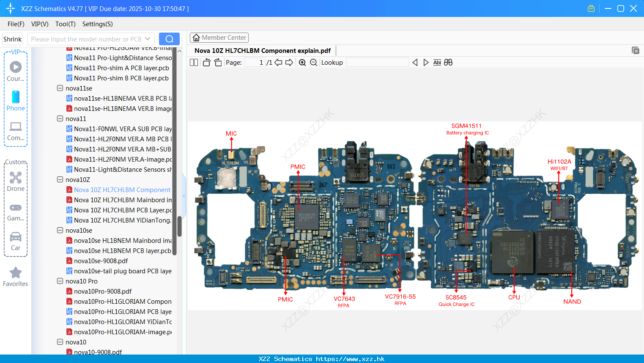Select the Nova 10Z HL7CHLBM Component explain.pdf tab
Viewport: 644px width, 363px height.
(x=263, y=51)
